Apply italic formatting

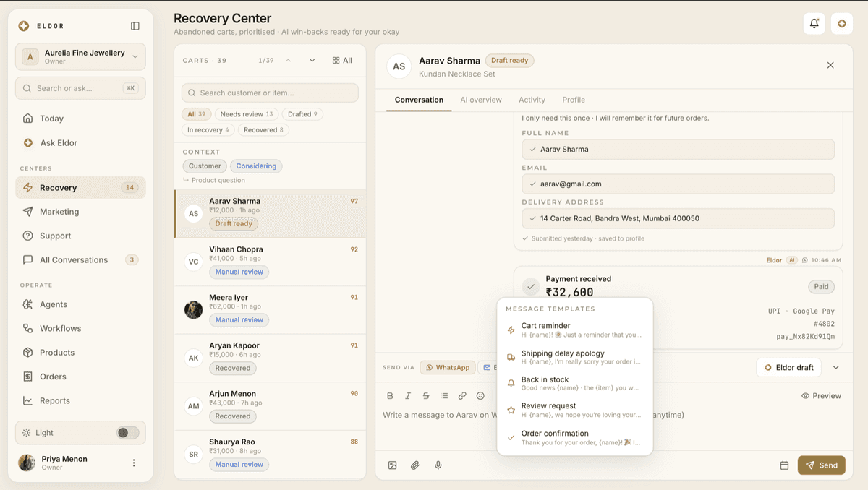click(408, 396)
